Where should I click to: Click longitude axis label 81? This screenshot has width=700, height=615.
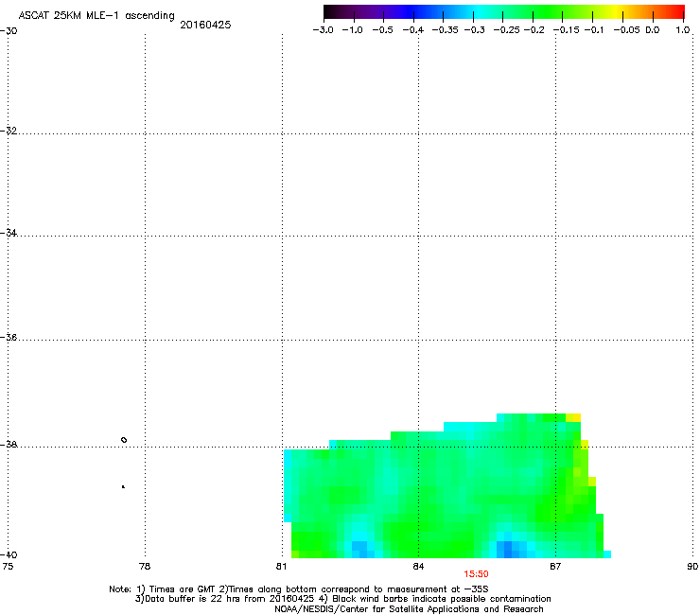(x=281, y=567)
